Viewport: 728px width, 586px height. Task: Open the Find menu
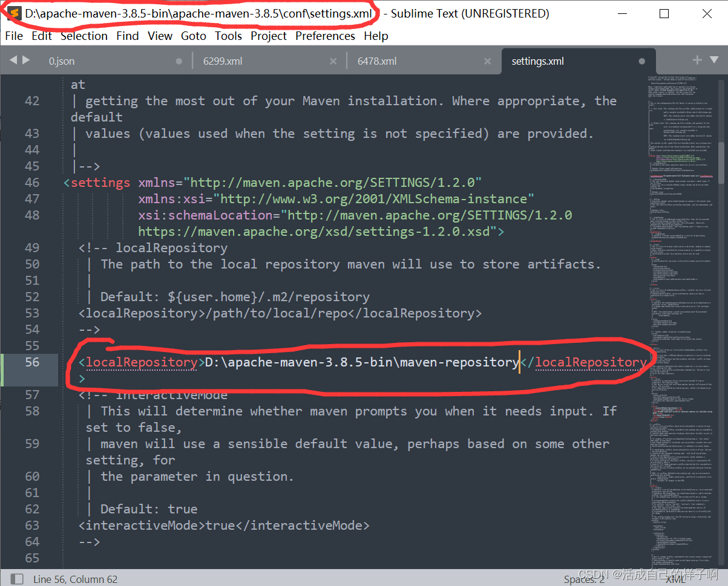(x=128, y=36)
